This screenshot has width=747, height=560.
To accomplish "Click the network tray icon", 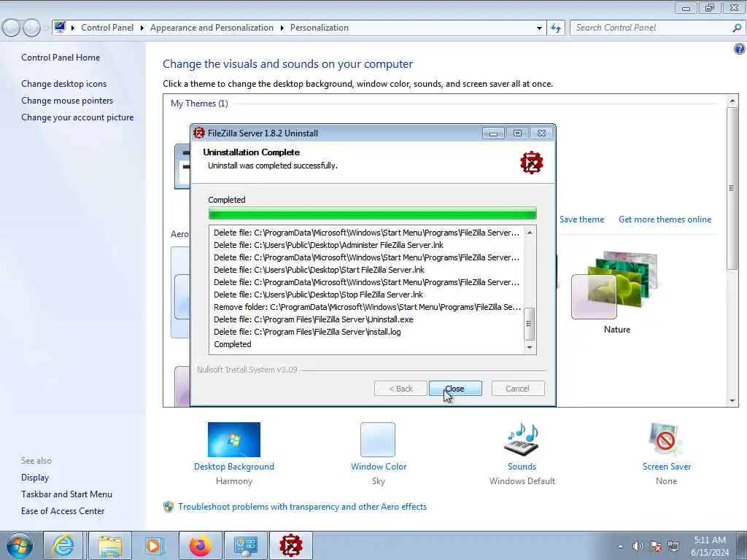I will tap(673, 546).
